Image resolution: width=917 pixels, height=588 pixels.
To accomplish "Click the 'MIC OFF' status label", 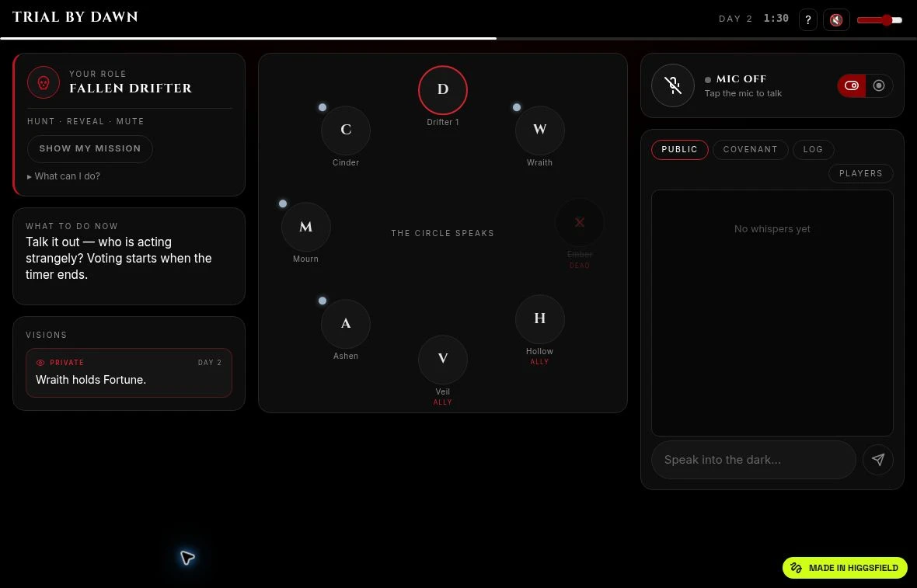I will [x=741, y=79].
